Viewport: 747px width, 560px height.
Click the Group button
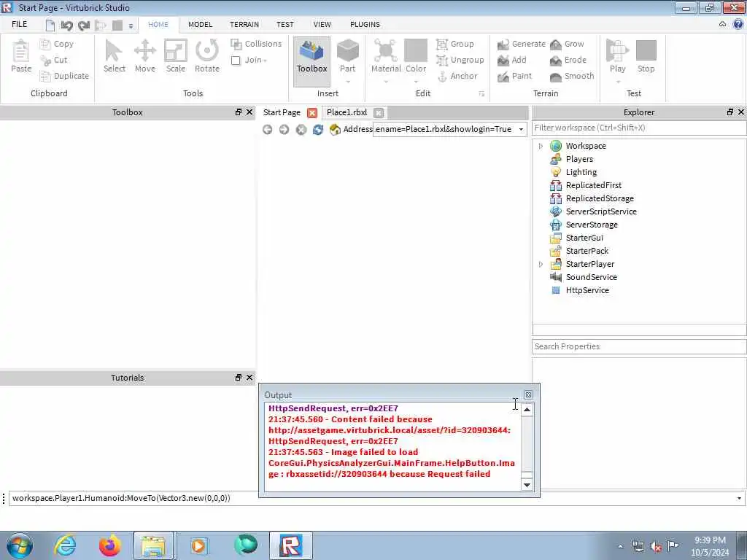455,44
